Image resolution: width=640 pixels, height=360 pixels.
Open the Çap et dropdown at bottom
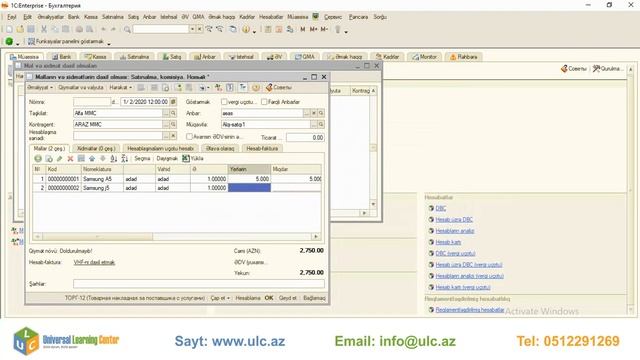[x=220, y=298]
